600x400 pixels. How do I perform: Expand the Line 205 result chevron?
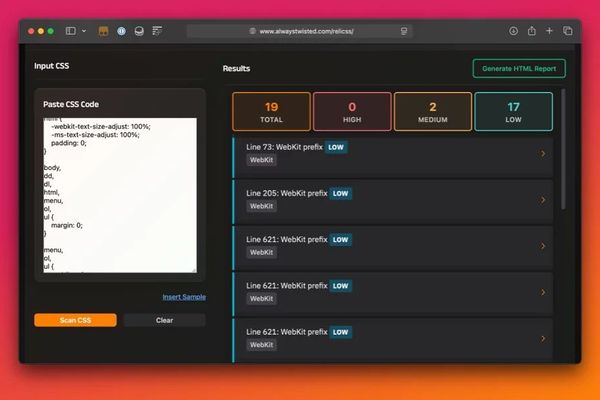tap(543, 200)
